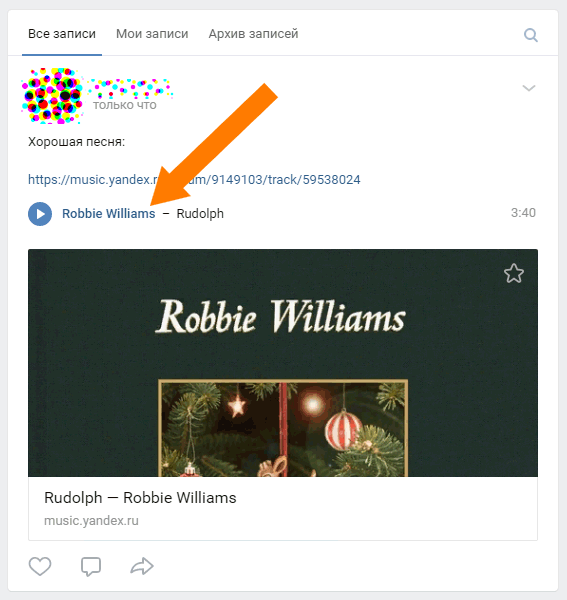The height and width of the screenshot is (600, 567).
Task: Open the post author's avatar
Action: tap(52, 96)
